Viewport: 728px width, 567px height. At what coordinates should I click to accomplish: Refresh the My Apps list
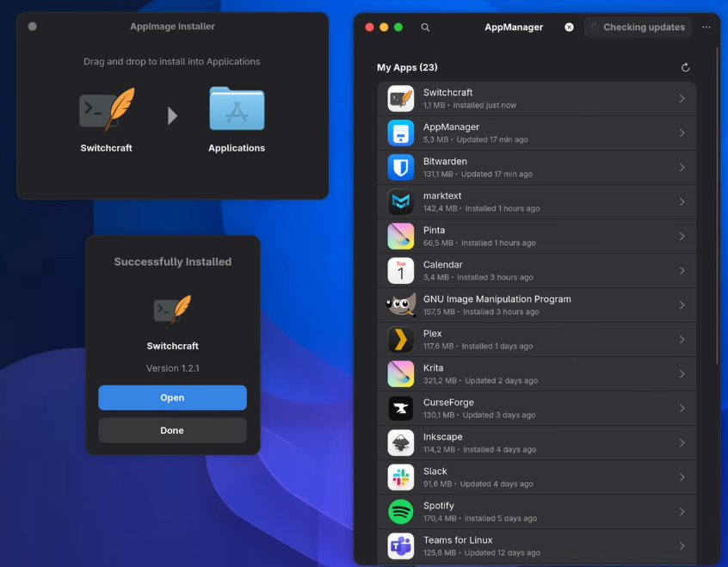point(685,67)
